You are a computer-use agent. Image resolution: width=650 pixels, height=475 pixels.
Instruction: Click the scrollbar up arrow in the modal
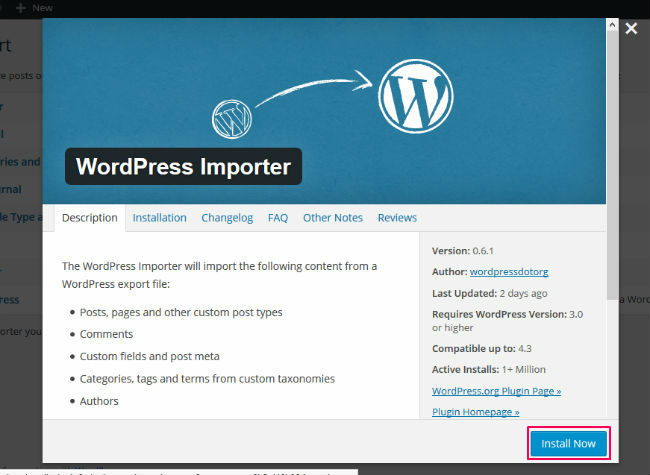[x=612, y=25]
